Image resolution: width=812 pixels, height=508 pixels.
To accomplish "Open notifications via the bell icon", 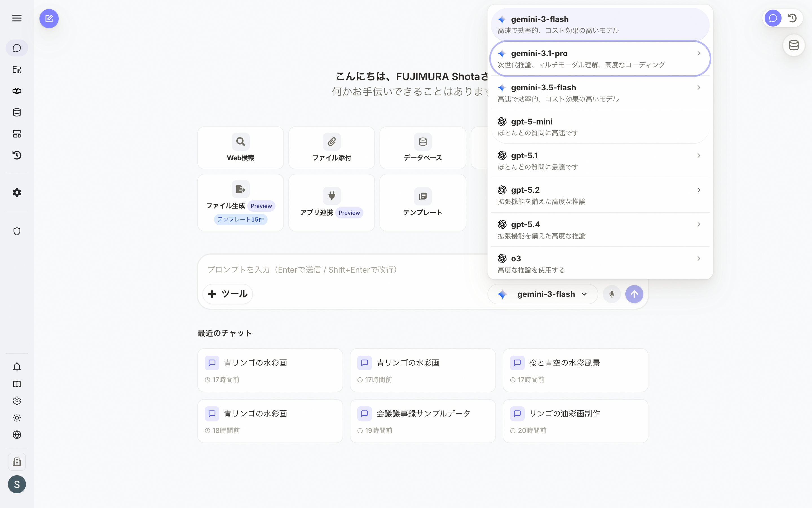I will 17,367.
